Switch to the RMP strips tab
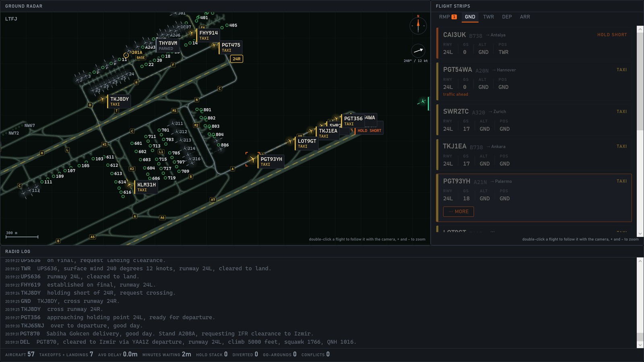644x362 pixels. [x=448, y=17]
